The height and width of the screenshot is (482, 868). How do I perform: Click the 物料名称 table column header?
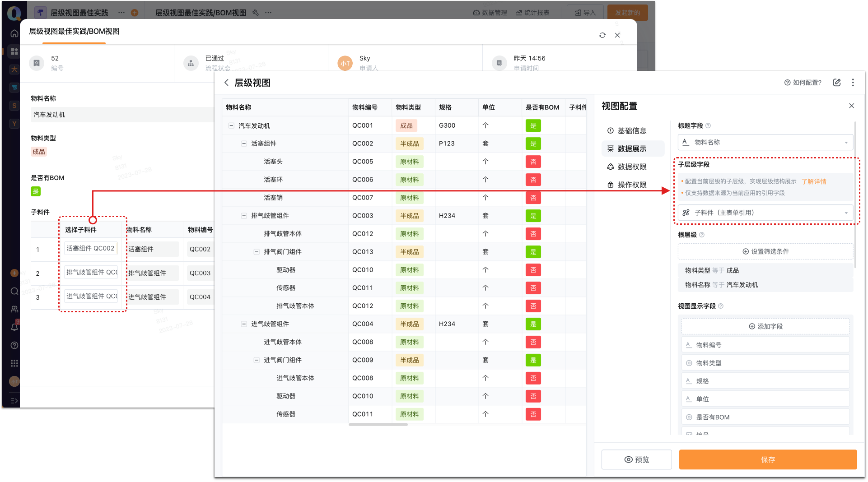(x=285, y=107)
